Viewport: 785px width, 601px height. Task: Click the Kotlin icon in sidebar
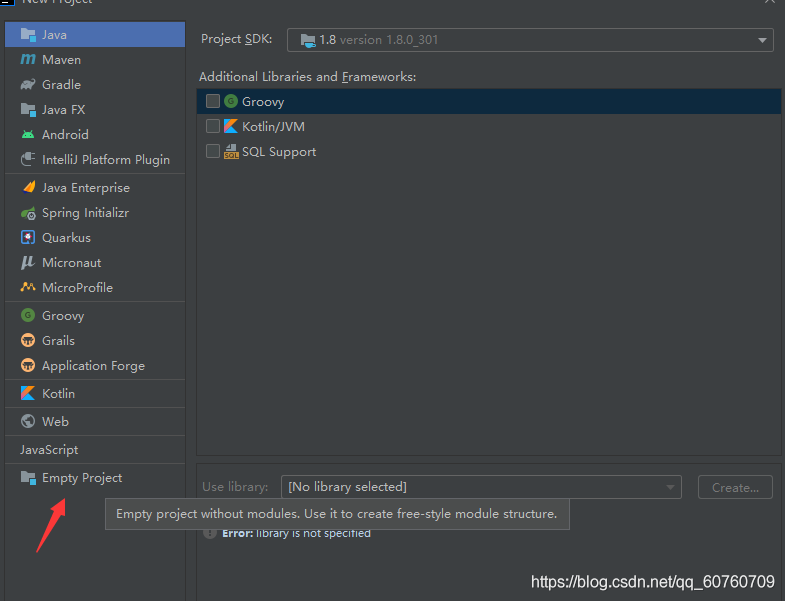click(x=28, y=393)
